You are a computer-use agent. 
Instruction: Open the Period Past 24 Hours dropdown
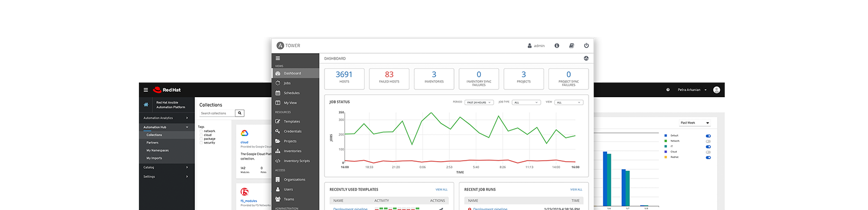click(x=478, y=103)
